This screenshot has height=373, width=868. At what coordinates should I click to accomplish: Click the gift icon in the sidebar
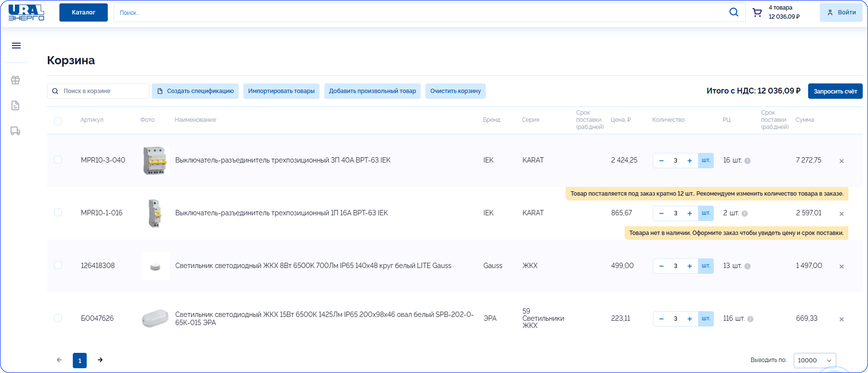tap(15, 80)
